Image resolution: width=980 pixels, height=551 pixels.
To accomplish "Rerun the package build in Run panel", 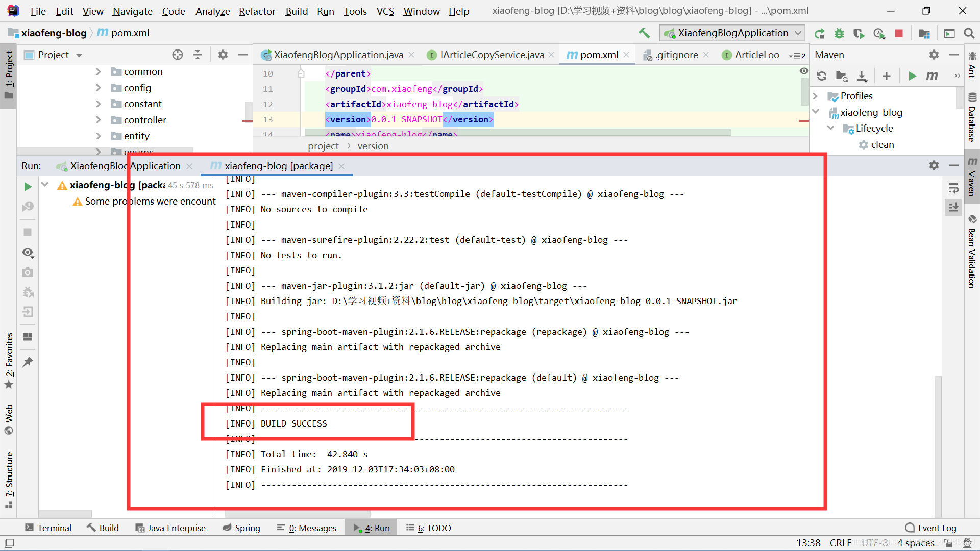I will (x=28, y=187).
